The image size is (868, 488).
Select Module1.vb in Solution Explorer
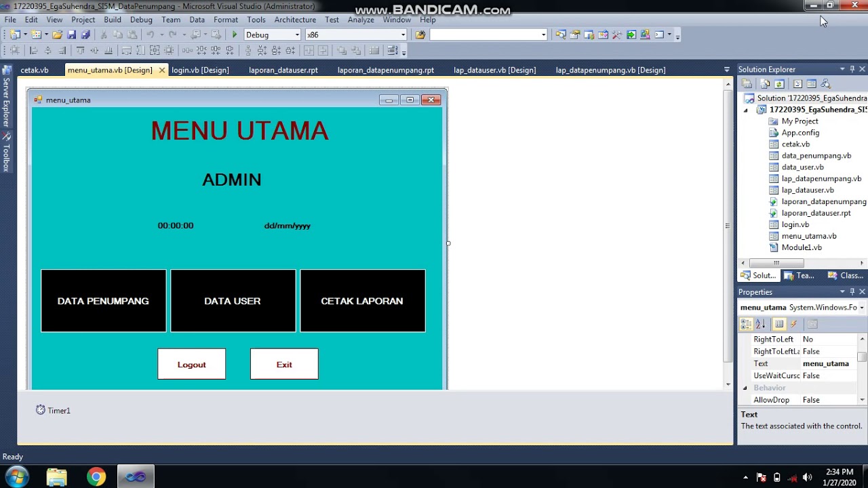point(801,247)
